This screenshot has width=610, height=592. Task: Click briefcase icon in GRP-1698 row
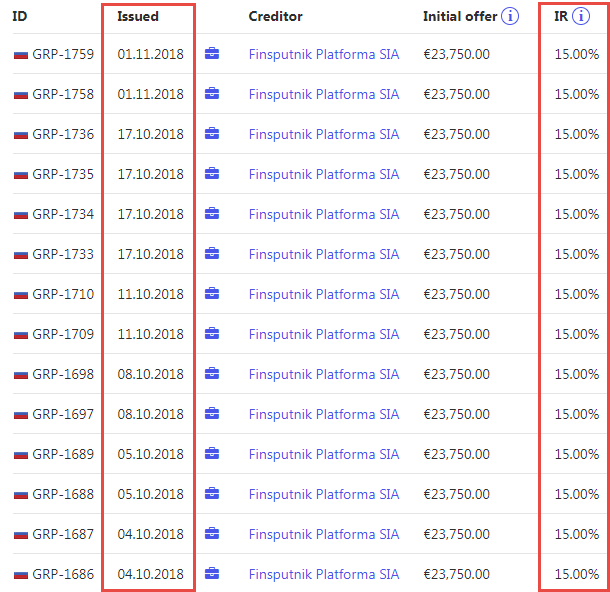point(212,374)
